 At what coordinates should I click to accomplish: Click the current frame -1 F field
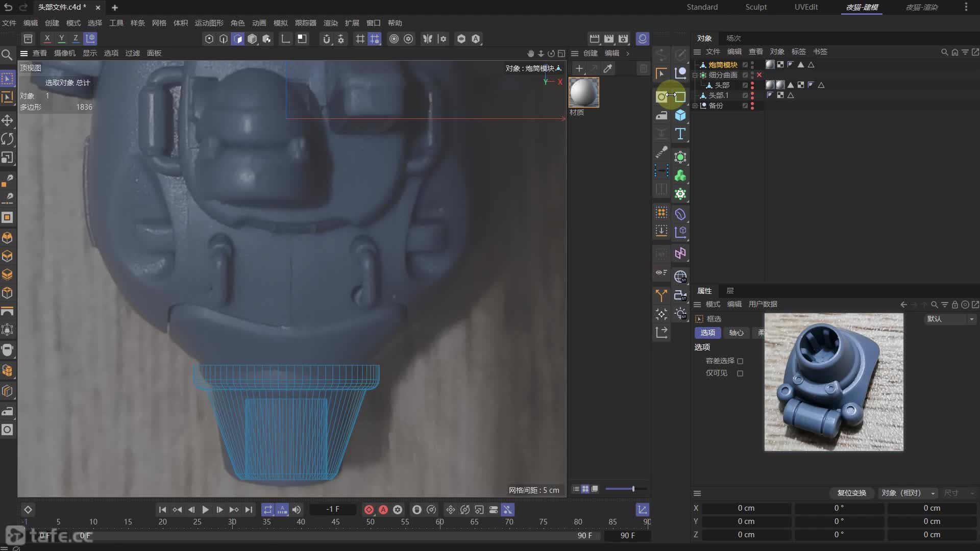pos(333,509)
